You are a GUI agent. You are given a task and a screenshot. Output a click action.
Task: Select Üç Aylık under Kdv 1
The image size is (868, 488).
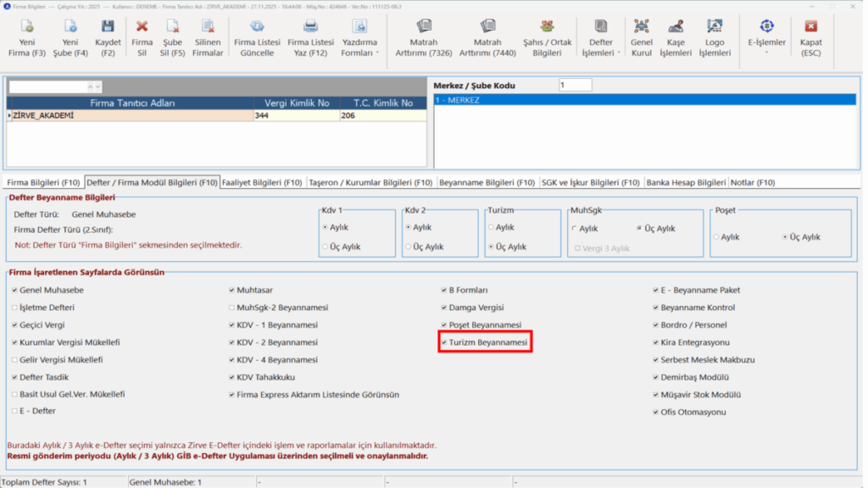325,247
